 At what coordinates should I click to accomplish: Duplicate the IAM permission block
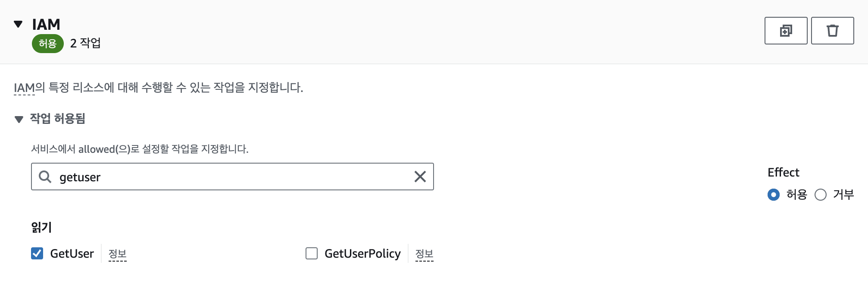[786, 31]
